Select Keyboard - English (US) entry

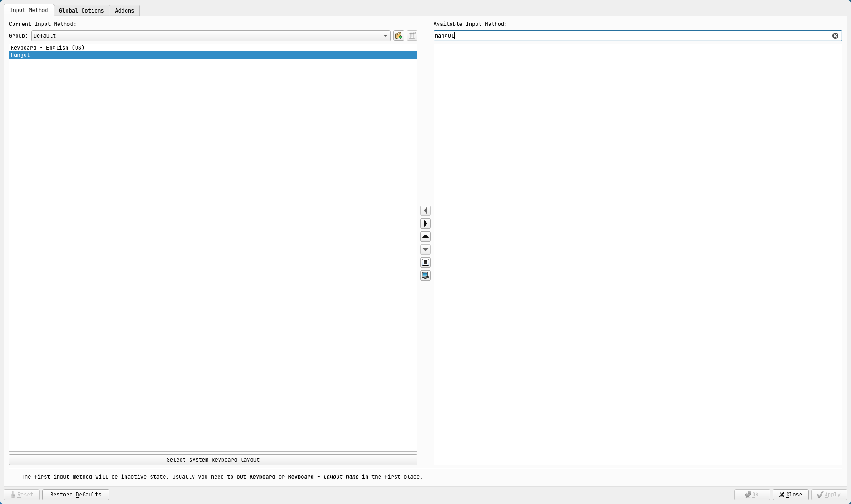[x=213, y=48]
